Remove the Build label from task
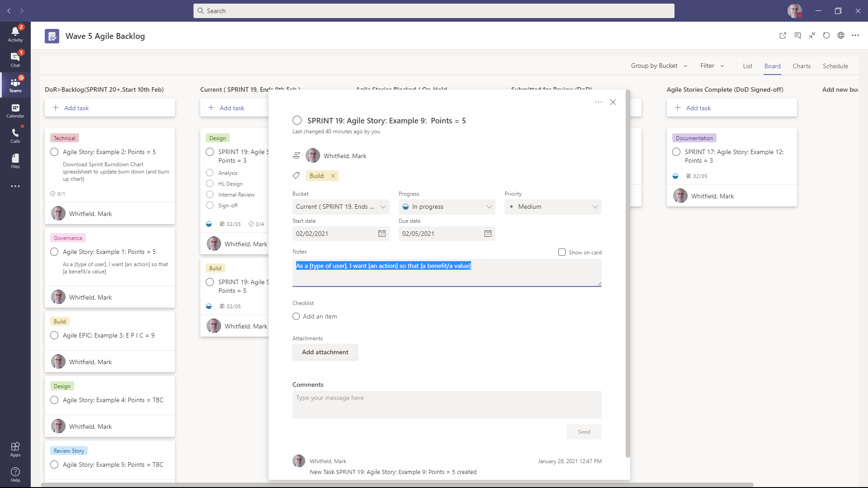This screenshot has height=488, width=868. (x=333, y=176)
